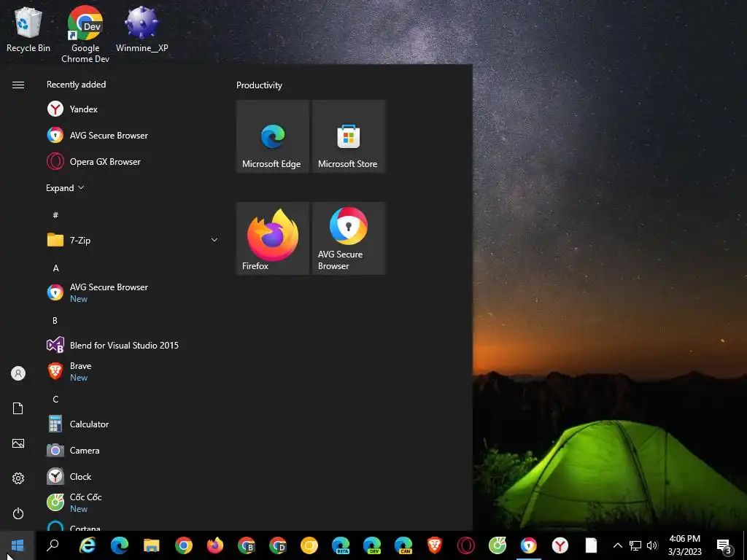Click the Recently added heading
Viewport: 747px width, 560px height.
pos(76,85)
